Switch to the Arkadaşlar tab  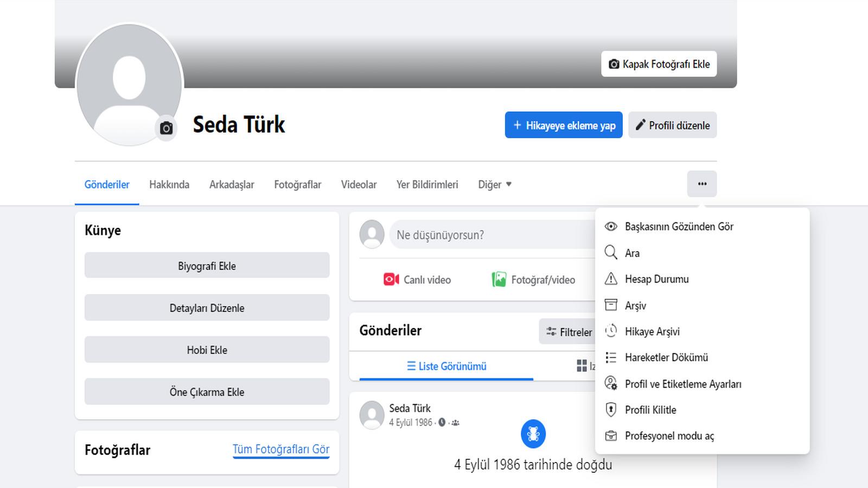tap(232, 184)
